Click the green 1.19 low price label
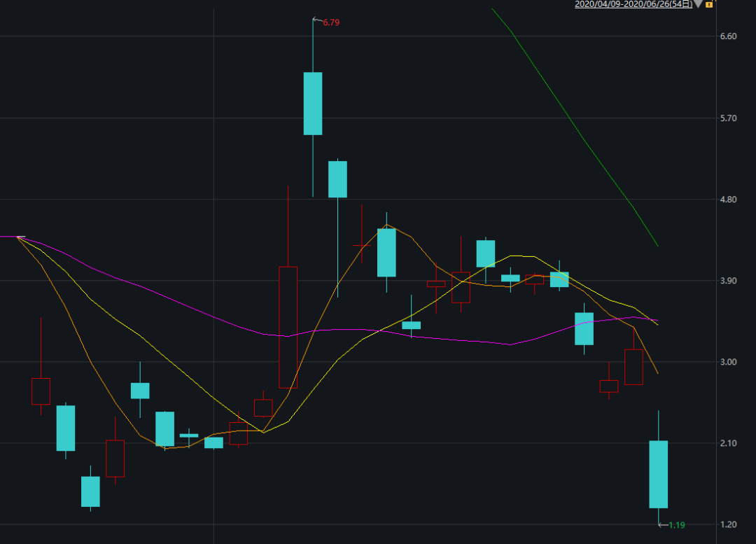 [676, 525]
